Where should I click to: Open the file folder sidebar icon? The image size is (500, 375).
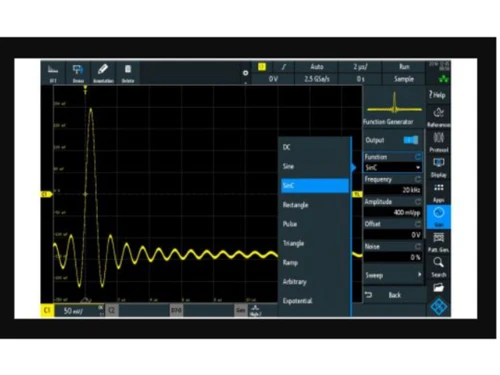[438, 287]
